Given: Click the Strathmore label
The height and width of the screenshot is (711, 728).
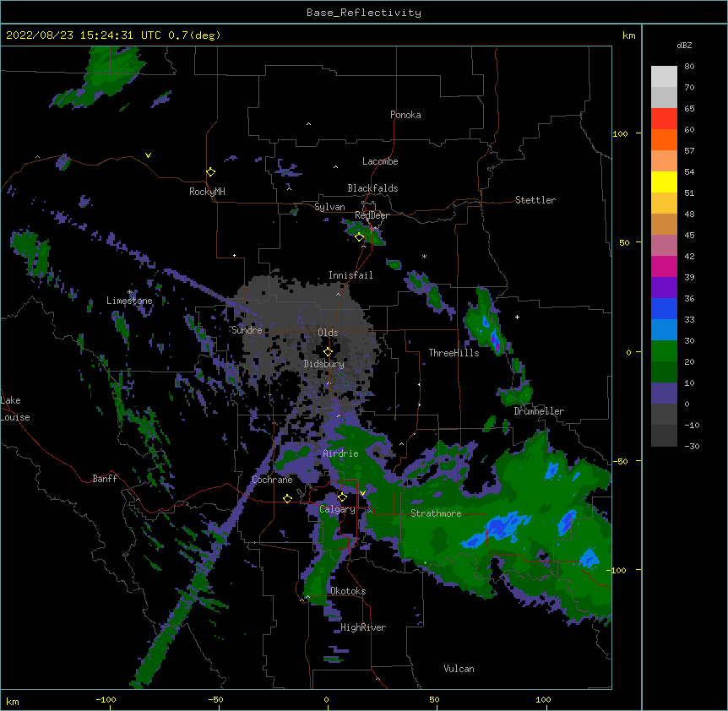Looking at the screenshot, I should (436, 513).
